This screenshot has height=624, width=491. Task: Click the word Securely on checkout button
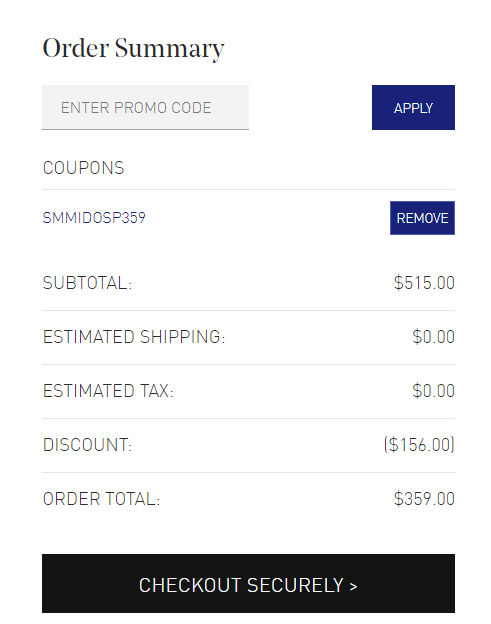coord(295,585)
